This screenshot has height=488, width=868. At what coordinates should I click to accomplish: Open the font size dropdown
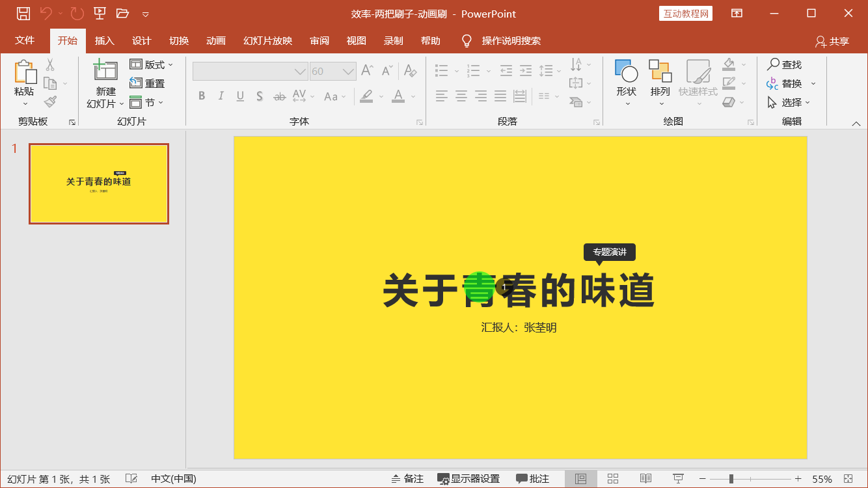click(349, 72)
